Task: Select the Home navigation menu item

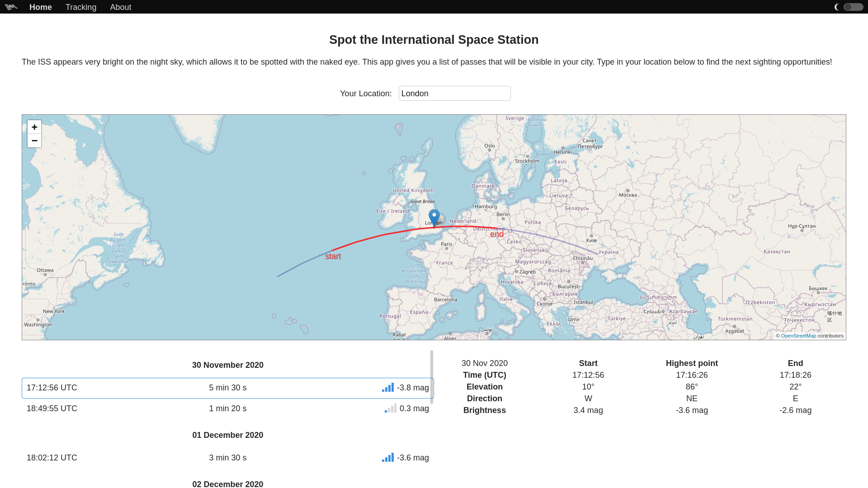Action: click(x=41, y=7)
